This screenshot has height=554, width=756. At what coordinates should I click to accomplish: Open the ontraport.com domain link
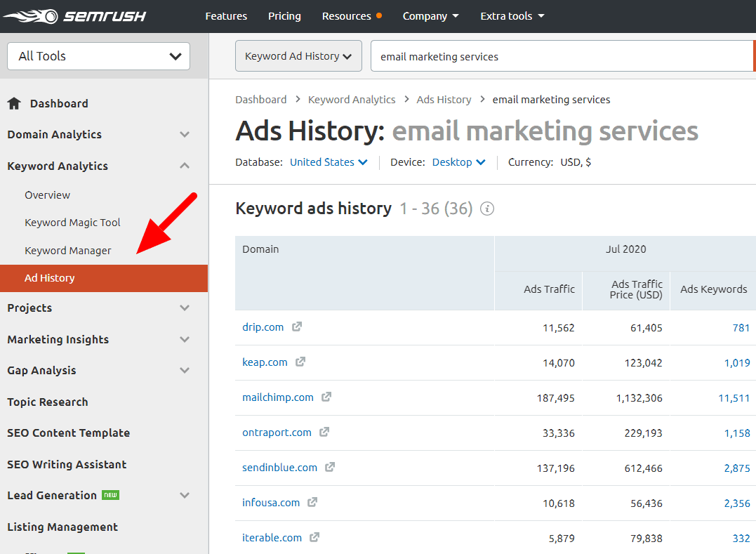(x=277, y=433)
